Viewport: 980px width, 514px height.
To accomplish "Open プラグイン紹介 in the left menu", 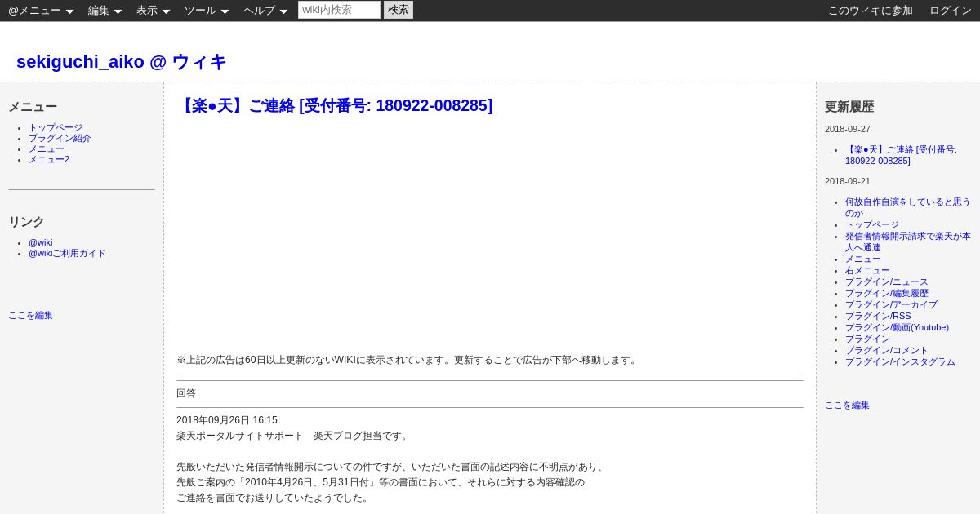I will tap(60, 139).
